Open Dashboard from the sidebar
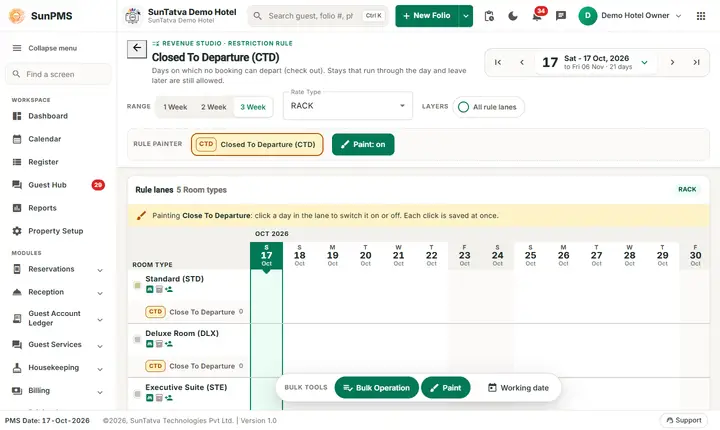The image size is (720, 430). (58, 116)
